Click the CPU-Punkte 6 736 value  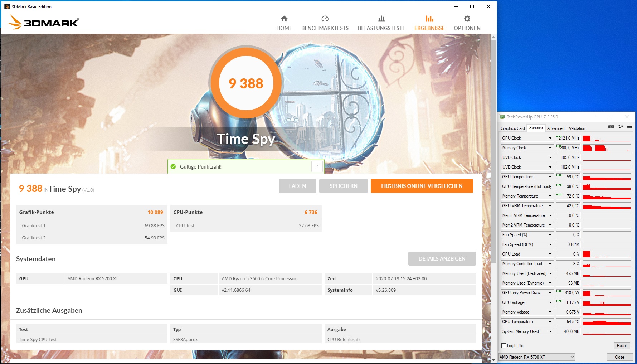tap(311, 212)
